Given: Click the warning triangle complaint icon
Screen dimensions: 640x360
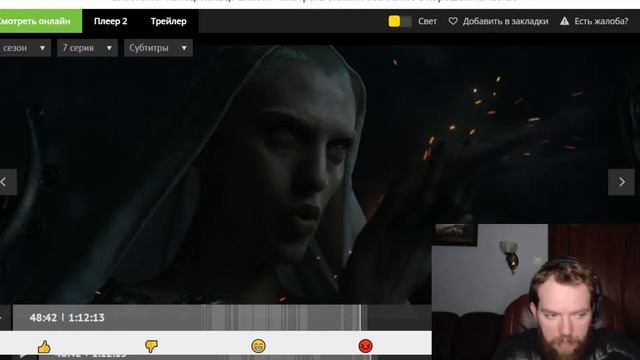Looking at the screenshot, I should pos(564,21).
